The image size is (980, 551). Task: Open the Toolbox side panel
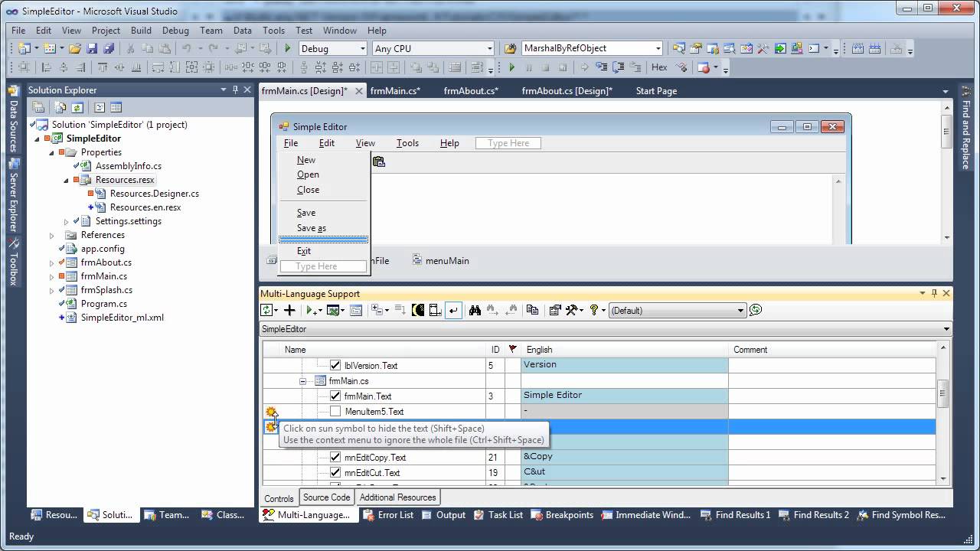point(13,262)
